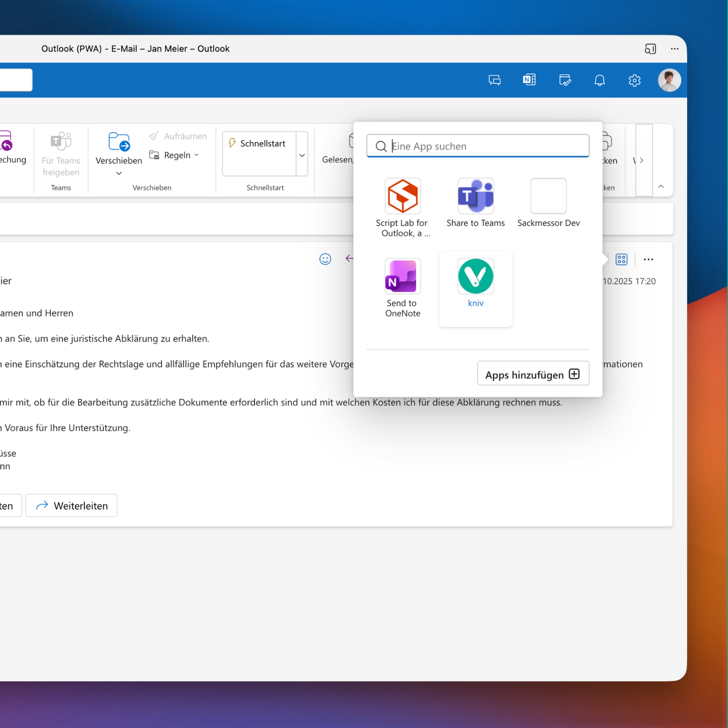Click the Weiterleiten button
The height and width of the screenshot is (728, 728).
[x=72, y=506]
